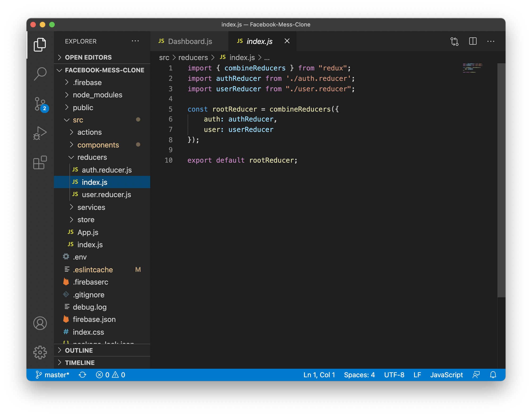Expand the OUTLINE section
Viewport: 532px width, 416px height.
click(102, 350)
